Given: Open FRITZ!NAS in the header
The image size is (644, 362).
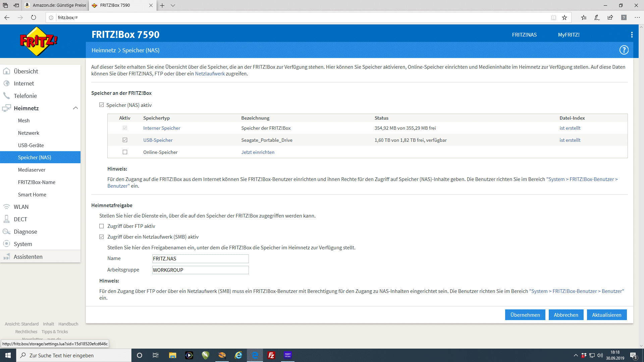Looking at the screenshot, I should [524, 35].
